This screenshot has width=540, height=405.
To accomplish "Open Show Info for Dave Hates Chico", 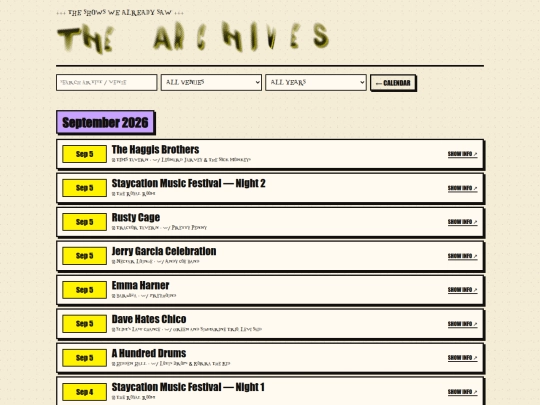I will tap(463, 324).
